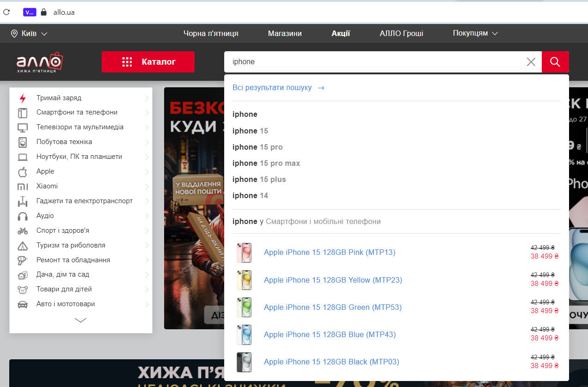Click the drill icon for Ремонт та обладнання
588x387 pixels.
tap(23, 260)
